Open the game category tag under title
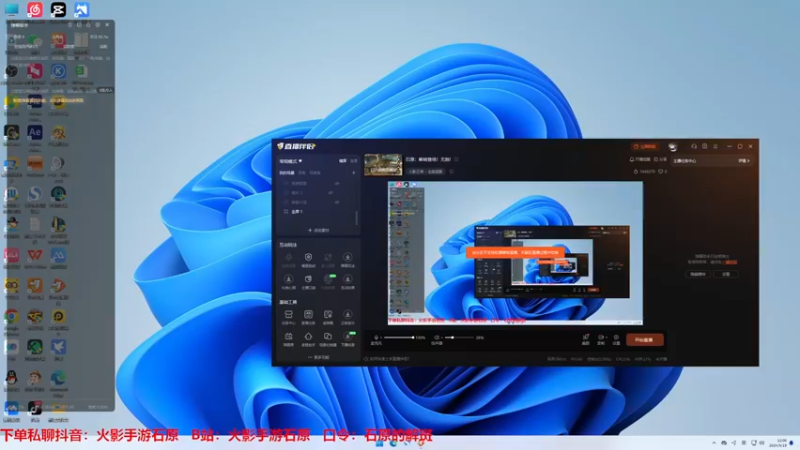Screen dimensions: 800x450 tap(426, 171)
